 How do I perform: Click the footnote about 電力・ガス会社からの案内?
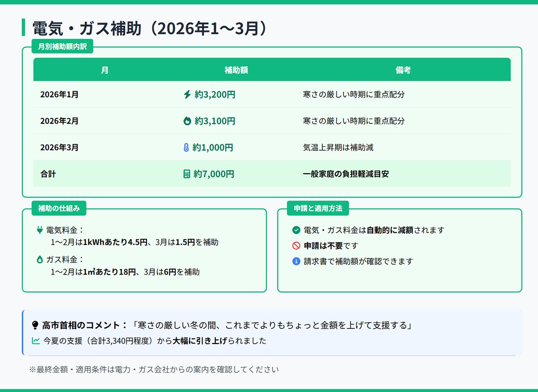154,370
